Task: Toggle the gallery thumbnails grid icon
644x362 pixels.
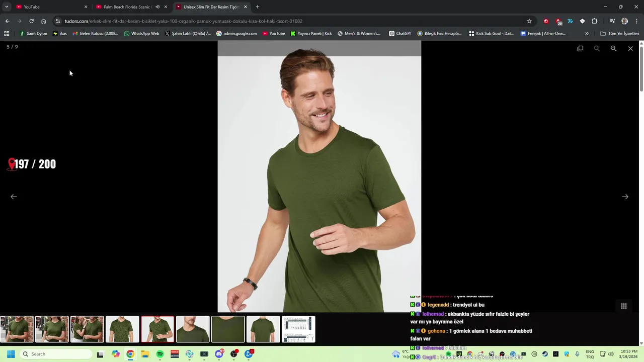Action: 623,306
